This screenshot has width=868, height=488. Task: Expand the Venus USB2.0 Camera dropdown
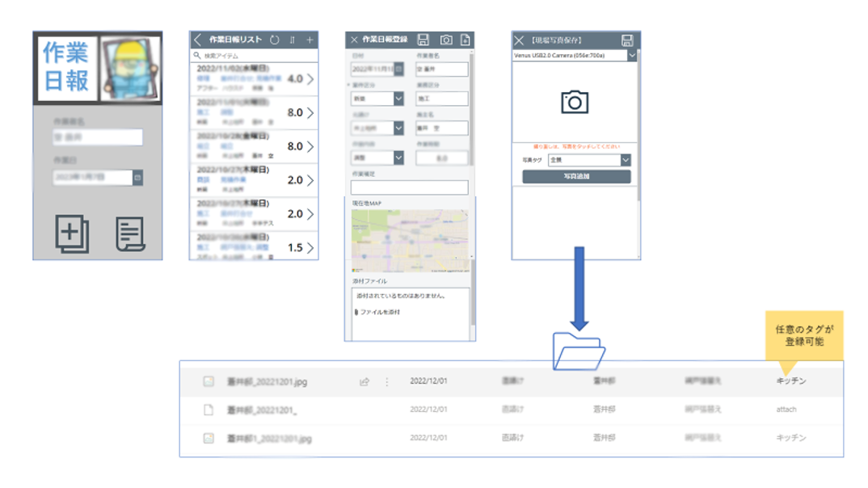[x=632, y=55]
